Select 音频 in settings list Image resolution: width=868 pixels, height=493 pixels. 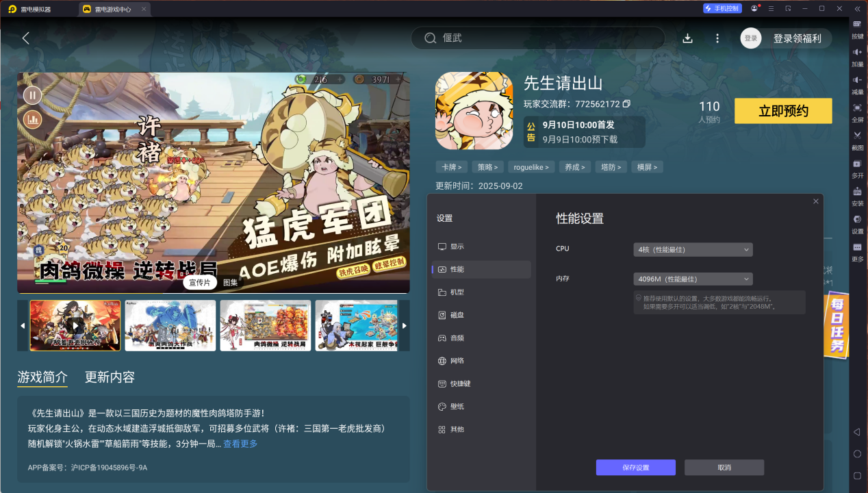click(x=481, y=338)
